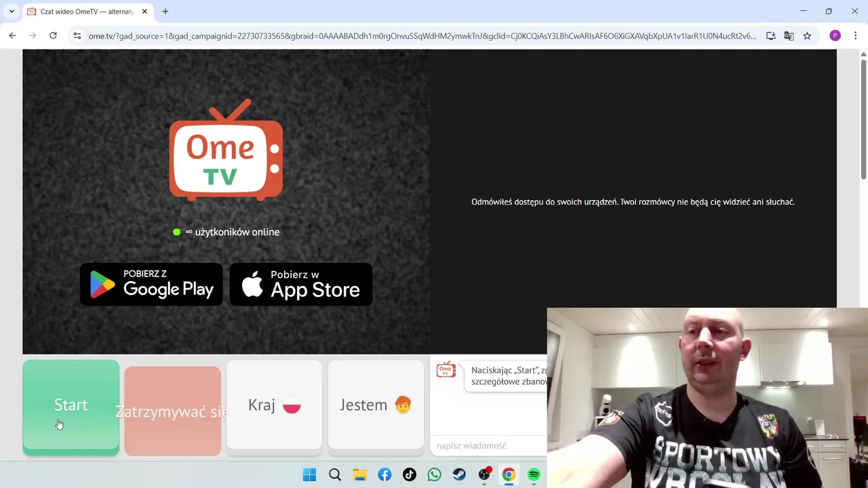Click the browser forward arrow
The height and width of the screenshot is (488, 868).
pyautogui.click(x=33, y=36)
